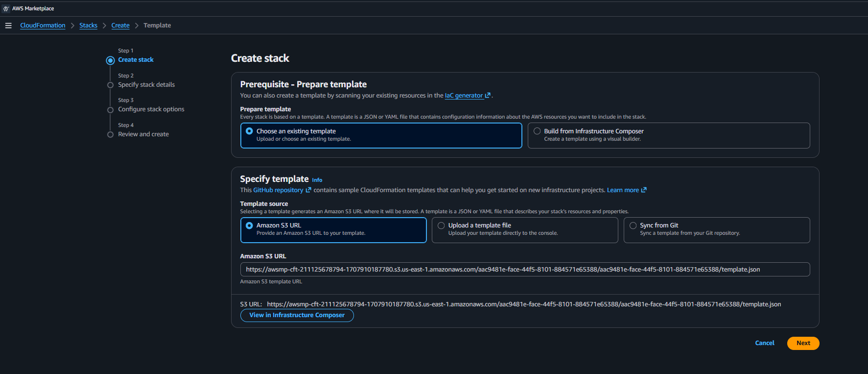Open the GitHub repository link

tap(278, 190)
